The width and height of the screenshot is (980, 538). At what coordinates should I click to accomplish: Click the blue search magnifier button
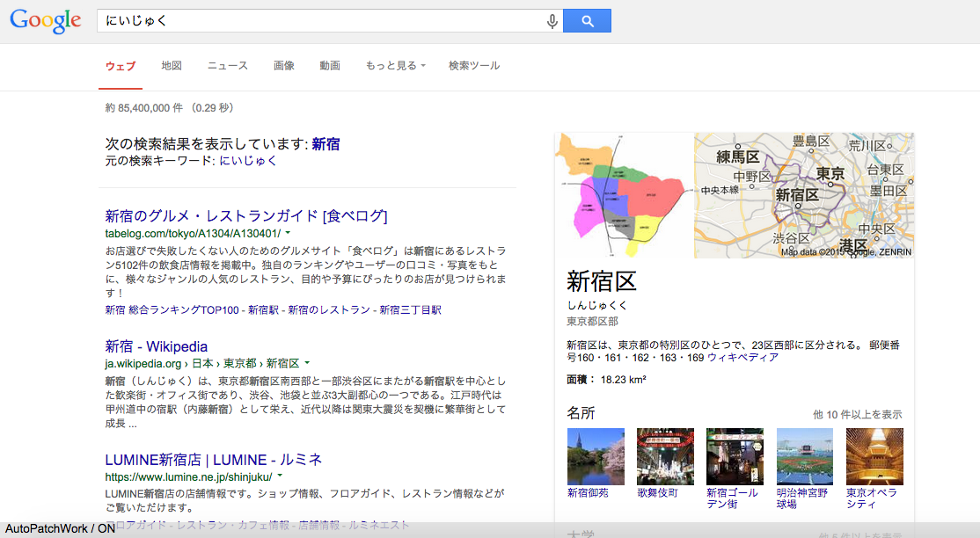click(587, 20)
